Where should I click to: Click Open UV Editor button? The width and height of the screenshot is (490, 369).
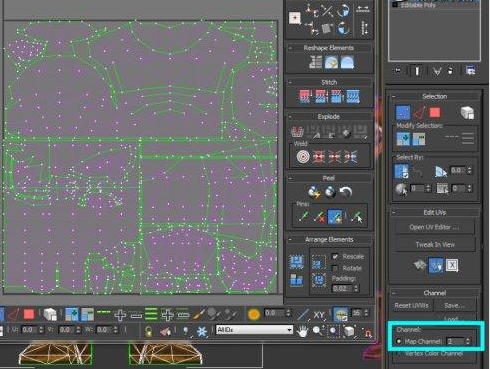click(434, 227)
